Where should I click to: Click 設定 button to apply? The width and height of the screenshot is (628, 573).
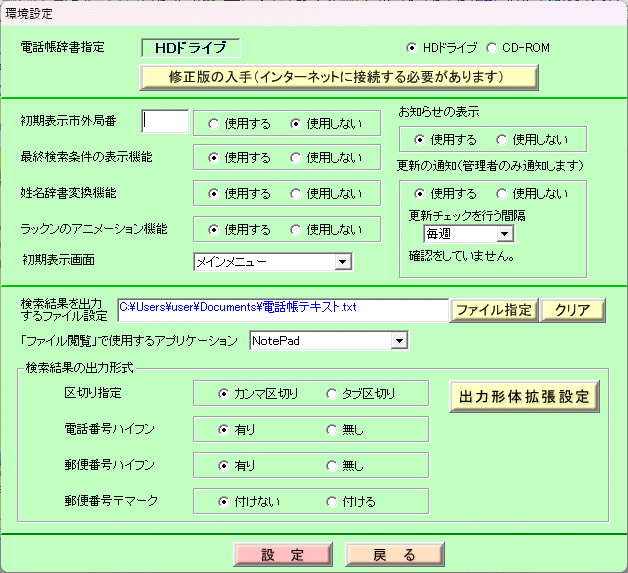pos(283,555)
